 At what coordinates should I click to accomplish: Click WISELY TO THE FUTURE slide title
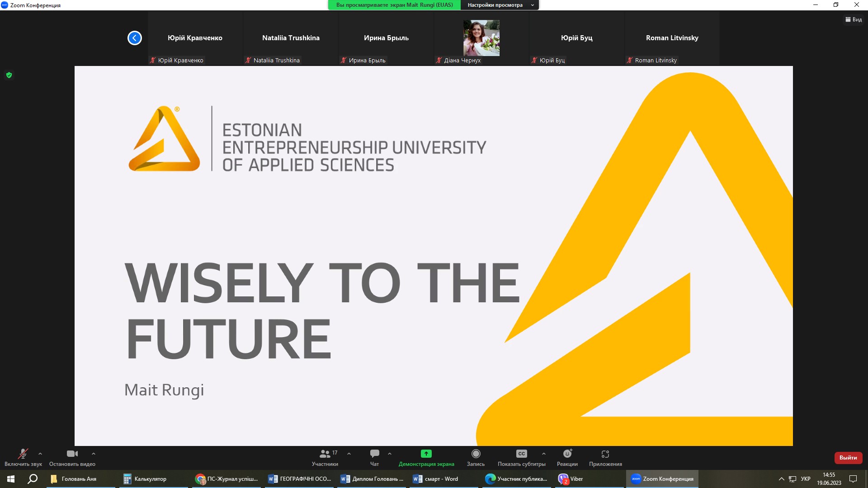pos(322,310)
